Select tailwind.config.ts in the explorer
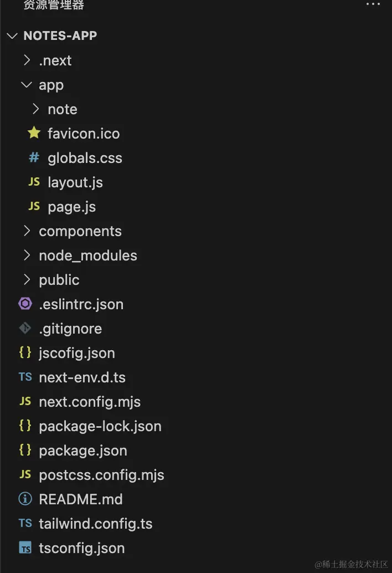Screen dimensions: 392x573 96,524
